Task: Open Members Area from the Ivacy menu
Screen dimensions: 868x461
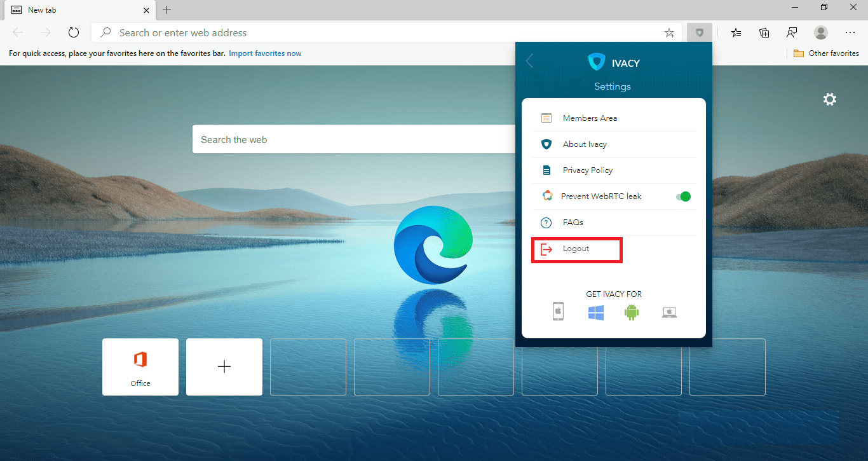Action: [590, 118]
